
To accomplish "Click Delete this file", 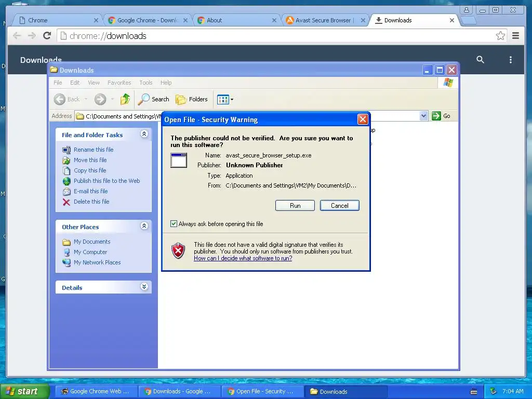I will 91,202.
